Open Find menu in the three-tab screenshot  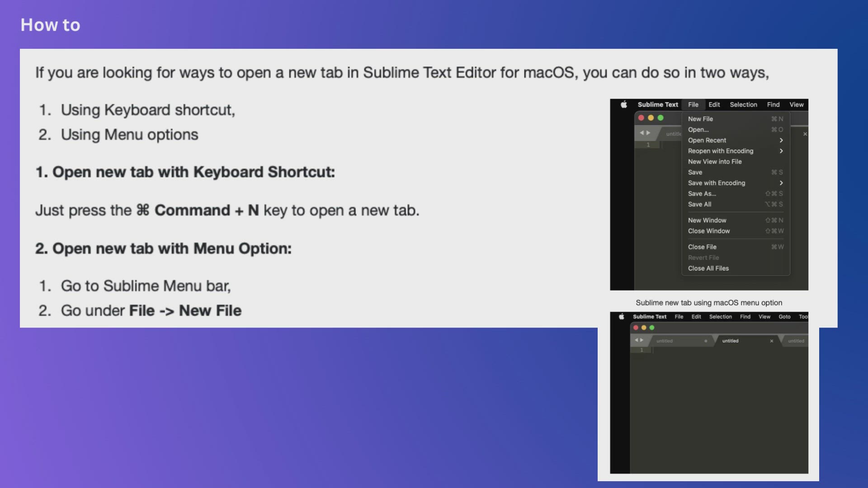745,317
